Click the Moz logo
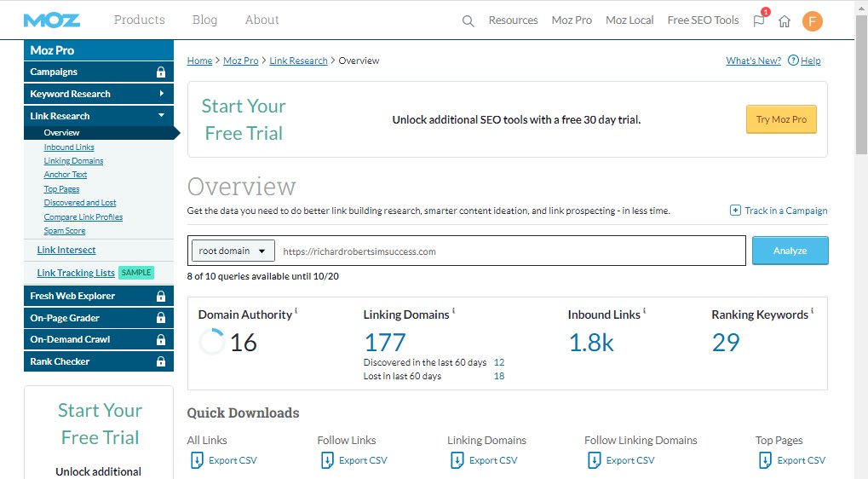The height and width of the screenshot is (479, 868). tap(52, 20)
